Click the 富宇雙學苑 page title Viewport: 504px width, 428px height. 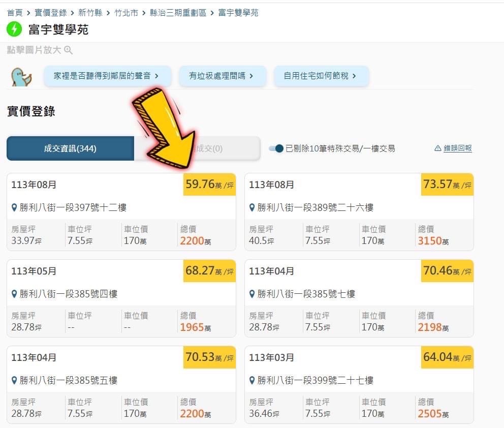pos(58,29)
